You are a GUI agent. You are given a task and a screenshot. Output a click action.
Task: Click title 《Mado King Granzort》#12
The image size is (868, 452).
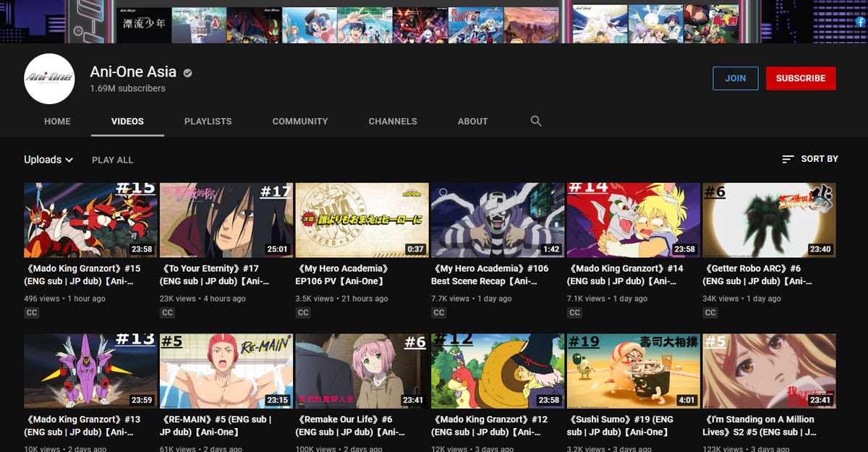coord(490,426)
